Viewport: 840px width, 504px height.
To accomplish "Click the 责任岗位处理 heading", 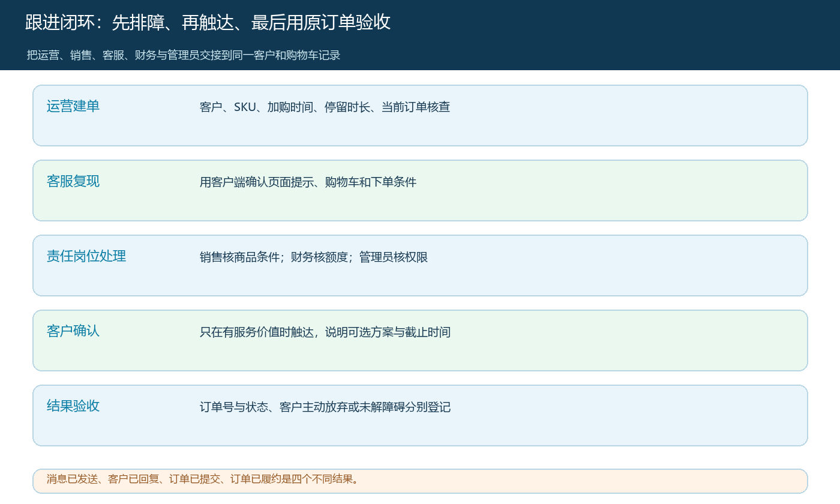I will click(86, 256).
